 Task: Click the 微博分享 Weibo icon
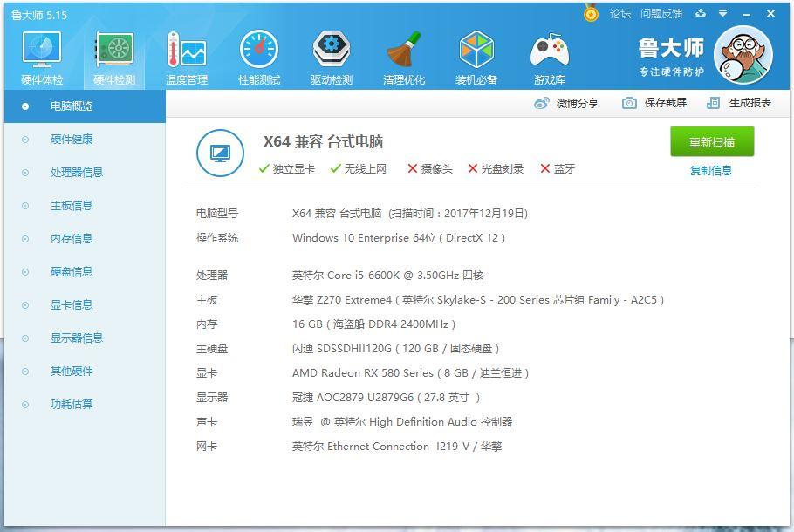click(541, 103)
